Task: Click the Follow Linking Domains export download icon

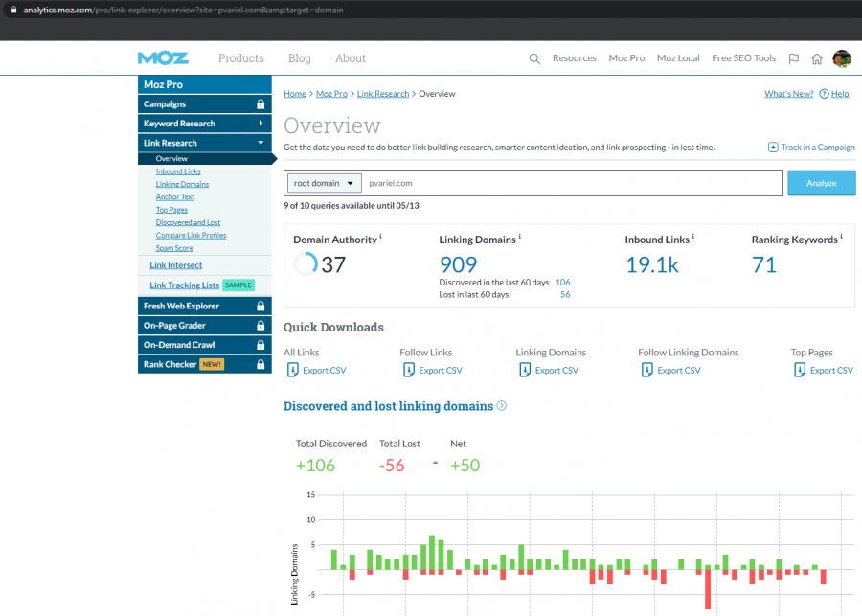Action: click(x=647, y=370)
